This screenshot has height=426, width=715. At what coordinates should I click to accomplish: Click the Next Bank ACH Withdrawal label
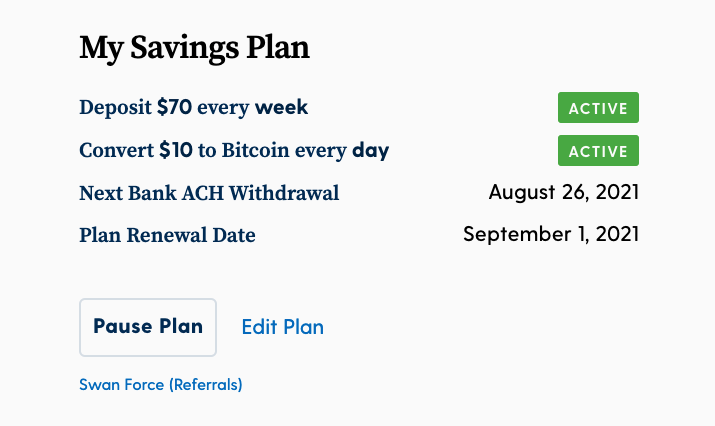(209, 193)
